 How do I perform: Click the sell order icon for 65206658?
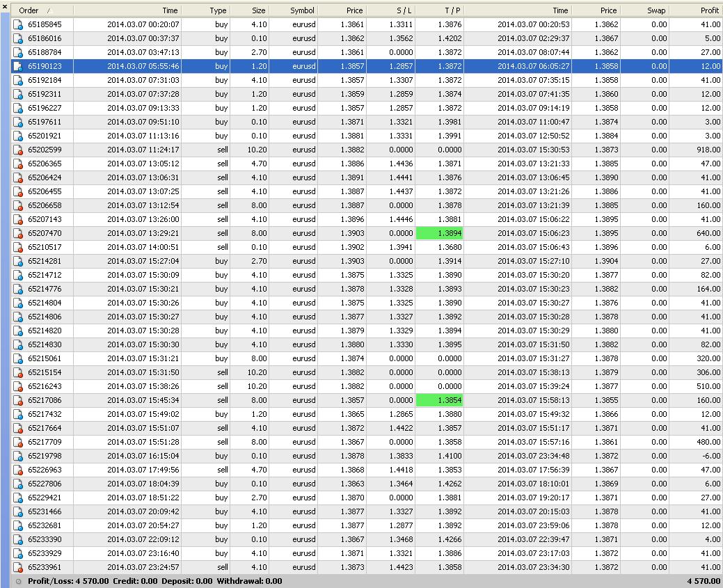coord(18,206)
